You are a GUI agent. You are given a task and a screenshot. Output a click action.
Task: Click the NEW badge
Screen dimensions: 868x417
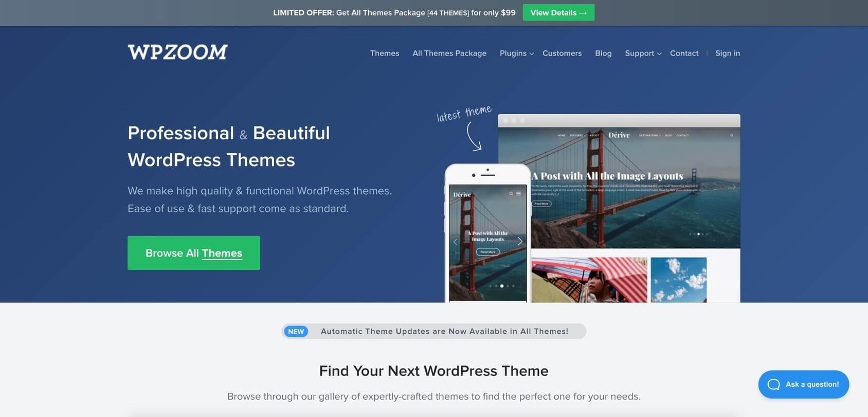point(296,331)
